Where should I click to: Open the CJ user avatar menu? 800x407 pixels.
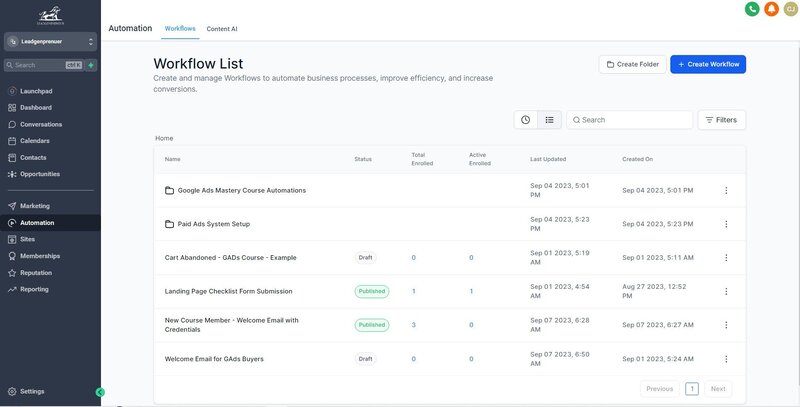point(791,9)
